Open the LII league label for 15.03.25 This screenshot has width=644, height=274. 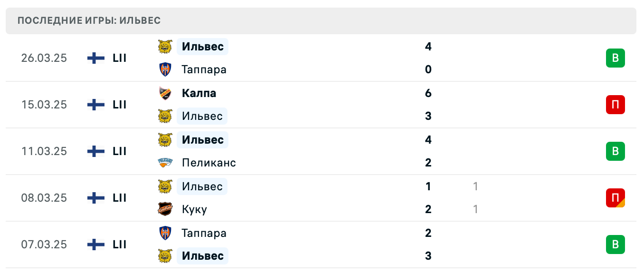[x=119, y=105]
